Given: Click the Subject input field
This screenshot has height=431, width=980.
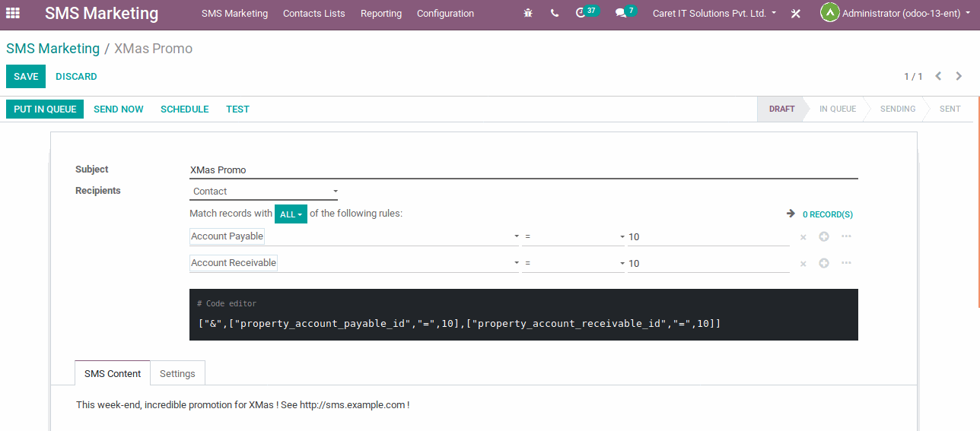Looking at the screenshot, I should [x=523, y=170].
